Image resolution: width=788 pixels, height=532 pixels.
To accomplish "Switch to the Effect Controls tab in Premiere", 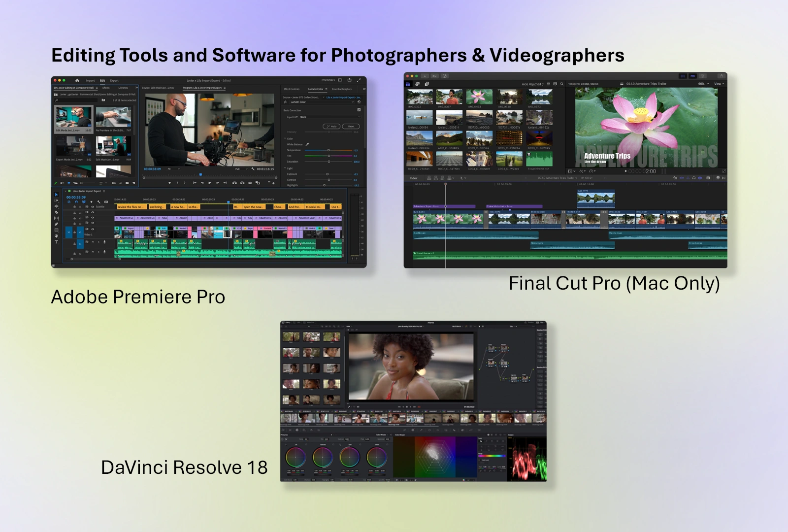I will tap(292, 89).
